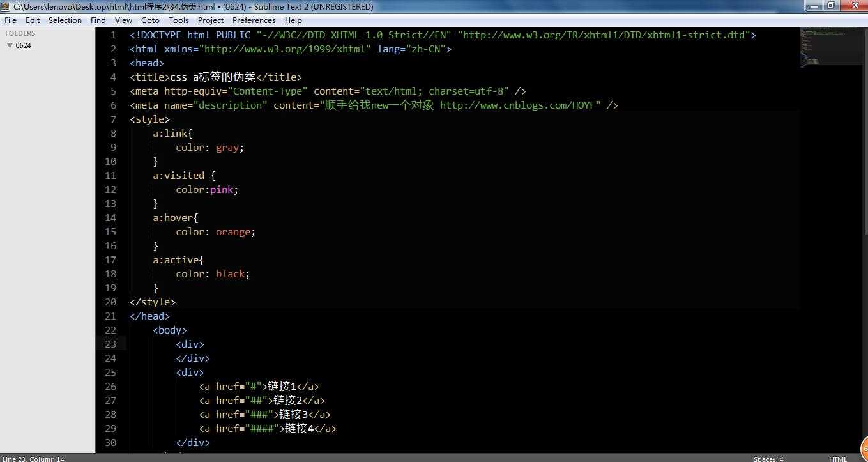868x462 pixels.
Task: Click the 'pink' color value
Action: [221, 190]
